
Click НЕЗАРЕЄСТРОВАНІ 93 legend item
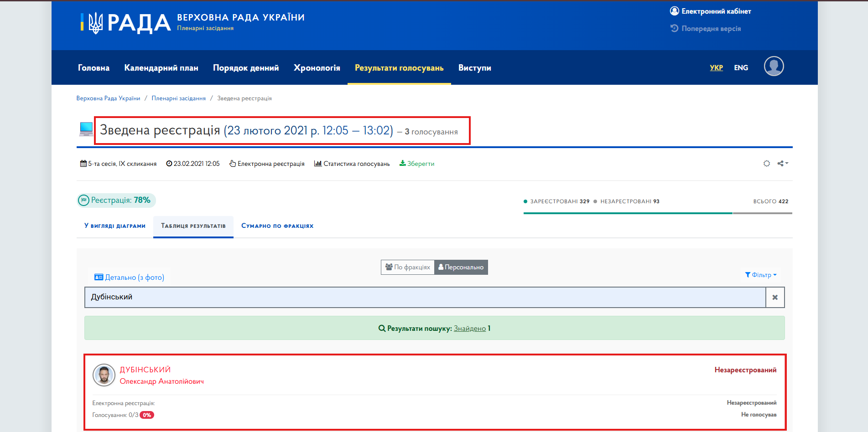pyautogui.click(x=627, y=201)
